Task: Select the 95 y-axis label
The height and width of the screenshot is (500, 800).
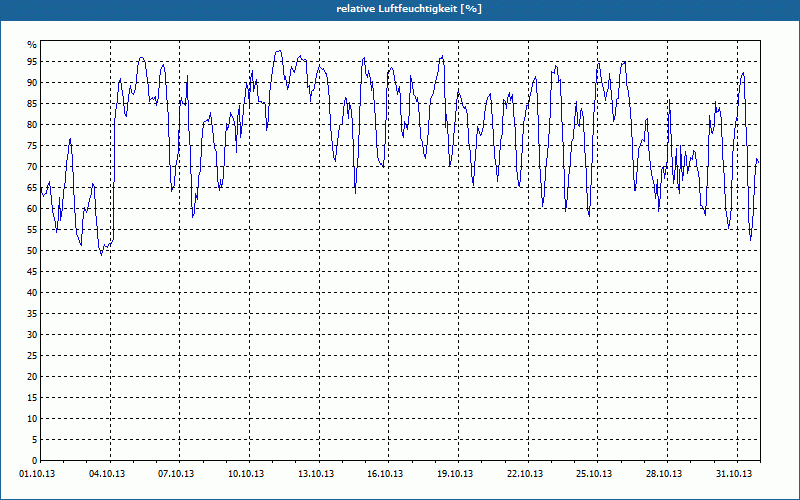Action: coord(32,62)
